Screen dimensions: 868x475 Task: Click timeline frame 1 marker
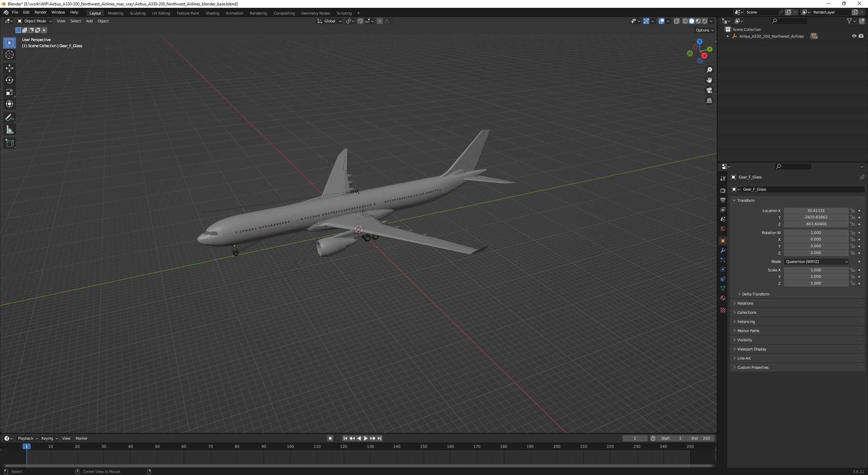pos(26,446)
